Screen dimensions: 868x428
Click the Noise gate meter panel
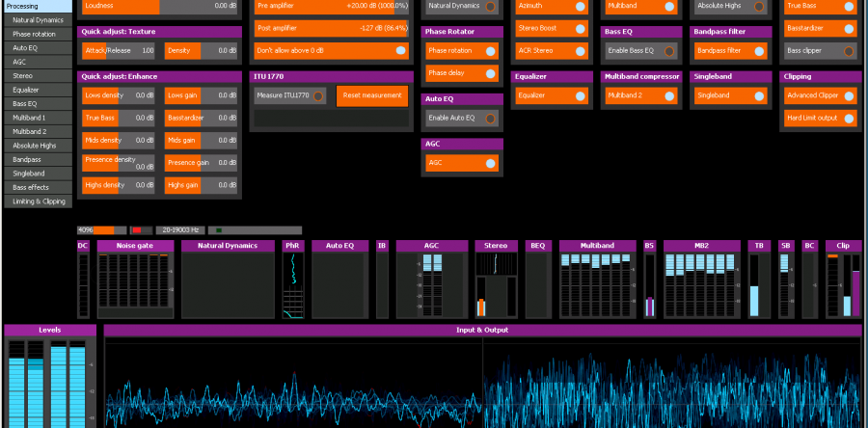[135, 280]
